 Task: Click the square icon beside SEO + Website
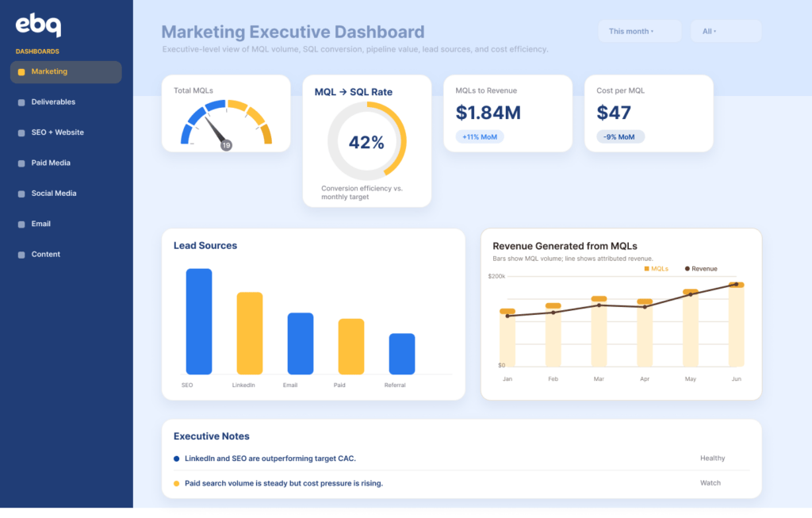(x=21, y=133)
